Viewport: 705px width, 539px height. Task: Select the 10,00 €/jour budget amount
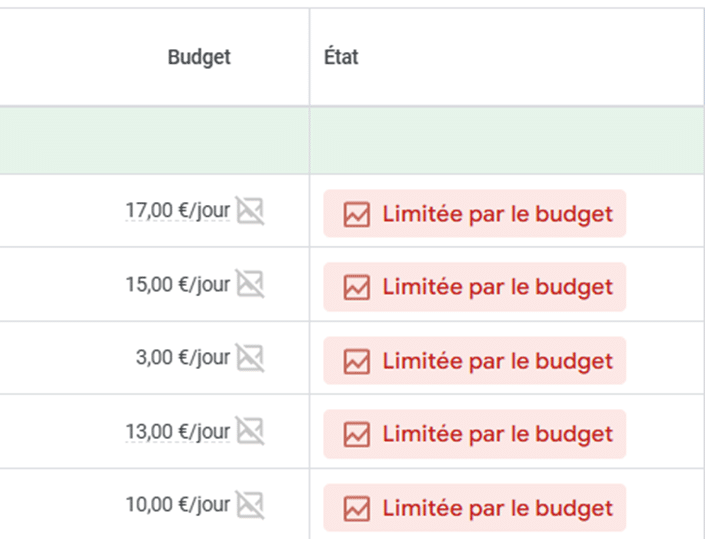pos(177,505)
